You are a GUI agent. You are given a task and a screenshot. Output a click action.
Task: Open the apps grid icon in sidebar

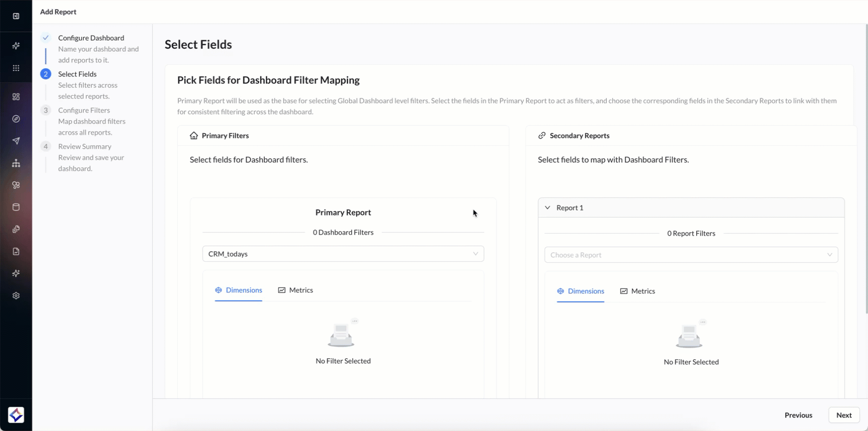16,68
